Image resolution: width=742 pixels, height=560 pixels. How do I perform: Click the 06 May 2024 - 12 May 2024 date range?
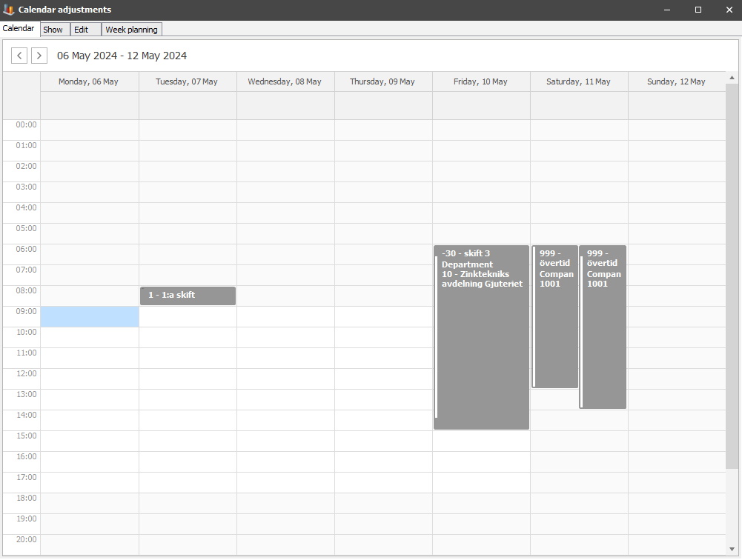(122, 56)
